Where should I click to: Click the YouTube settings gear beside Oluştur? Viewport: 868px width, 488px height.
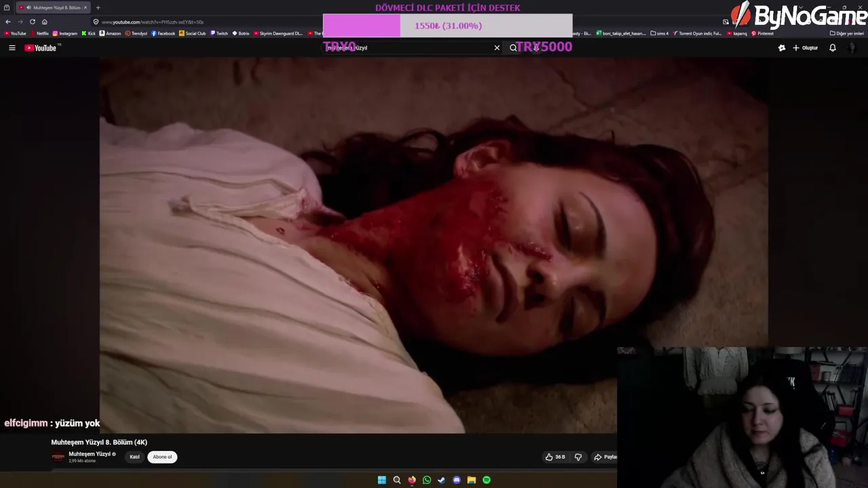pos(781,48)
